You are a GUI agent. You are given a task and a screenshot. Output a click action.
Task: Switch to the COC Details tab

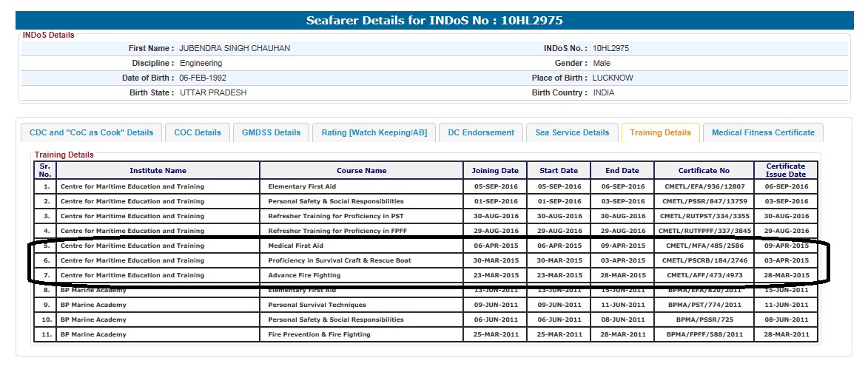[x=198, y=133]
